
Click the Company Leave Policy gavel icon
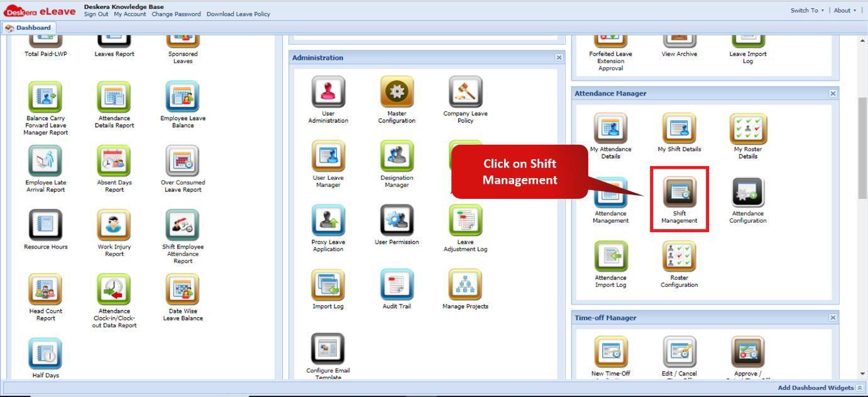pyautogui.click(x=465, y=94)
